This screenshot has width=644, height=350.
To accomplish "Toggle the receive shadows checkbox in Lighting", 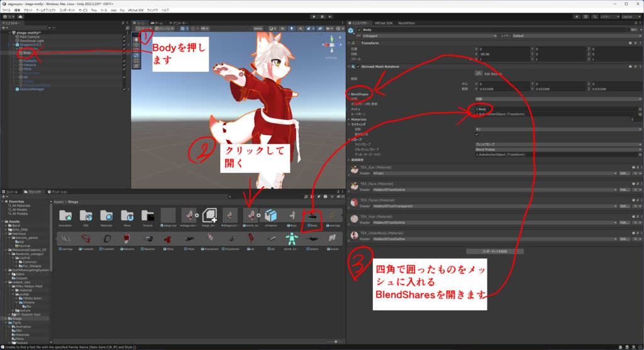I will coord(477,134).
